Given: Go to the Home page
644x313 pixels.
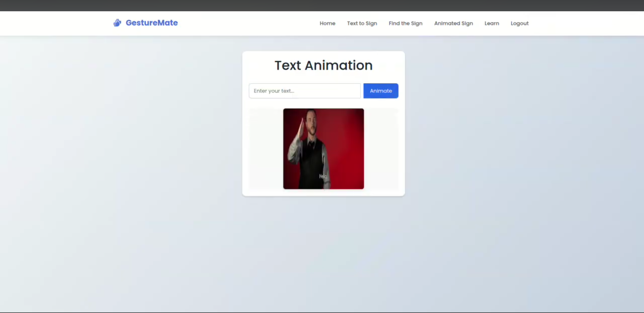Looking at the screenshot, I should [327, 23].
